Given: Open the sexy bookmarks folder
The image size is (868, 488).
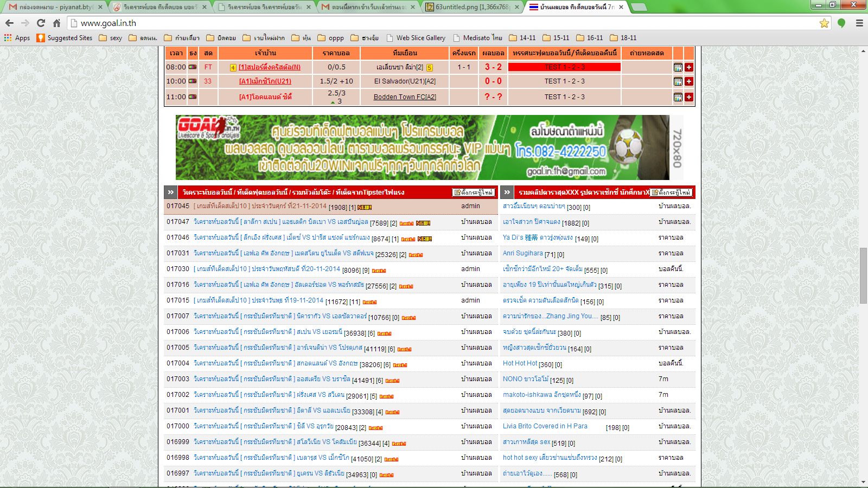Looking at the screenshot, I should 110,38.
